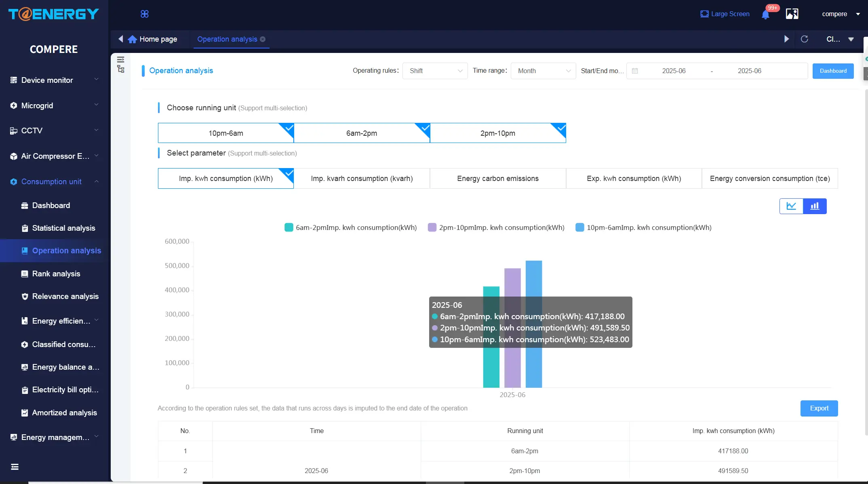Switch to line chart view
Image resolution: width=868 pixels, height=484 pixels.
click(791, 206)
